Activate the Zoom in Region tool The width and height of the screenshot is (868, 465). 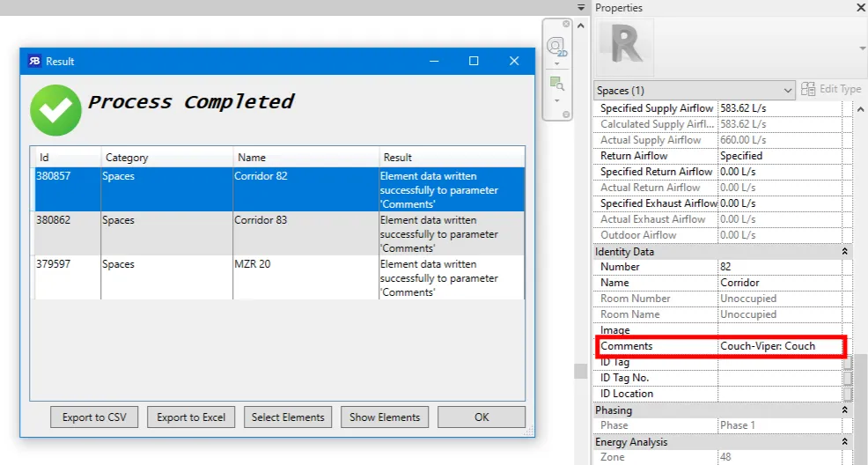coord(556,85)
